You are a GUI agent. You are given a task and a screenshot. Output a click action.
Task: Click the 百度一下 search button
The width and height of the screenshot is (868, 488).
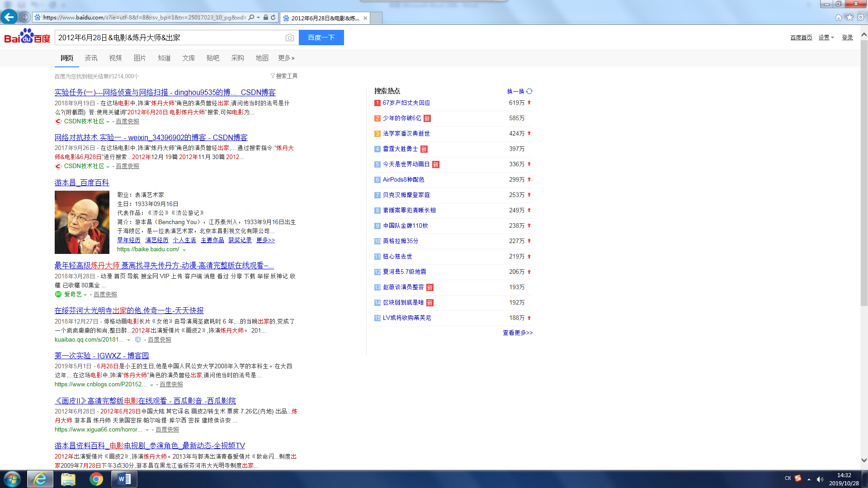click(x=321, y=38)
